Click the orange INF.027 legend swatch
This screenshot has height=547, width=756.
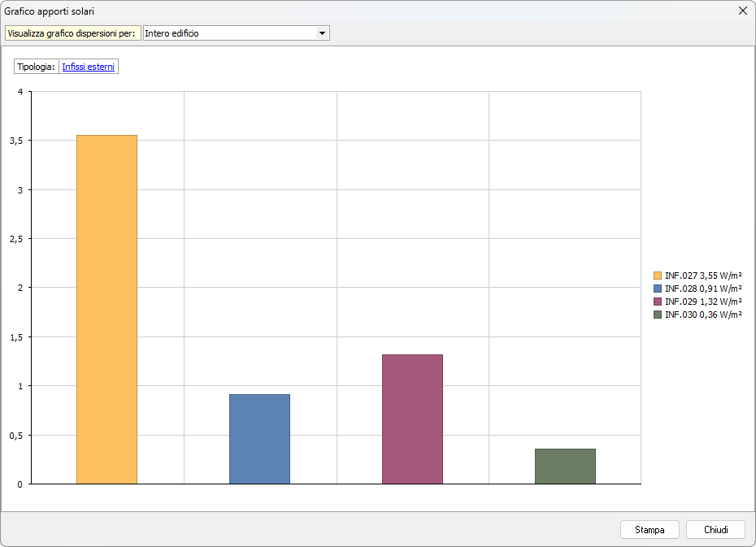[658, 276]
